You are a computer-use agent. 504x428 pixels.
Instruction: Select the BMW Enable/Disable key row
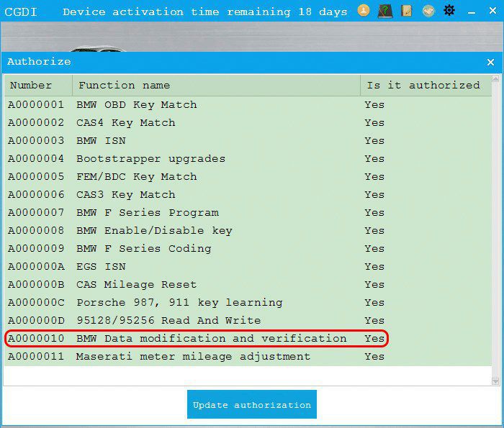point(248,230)
